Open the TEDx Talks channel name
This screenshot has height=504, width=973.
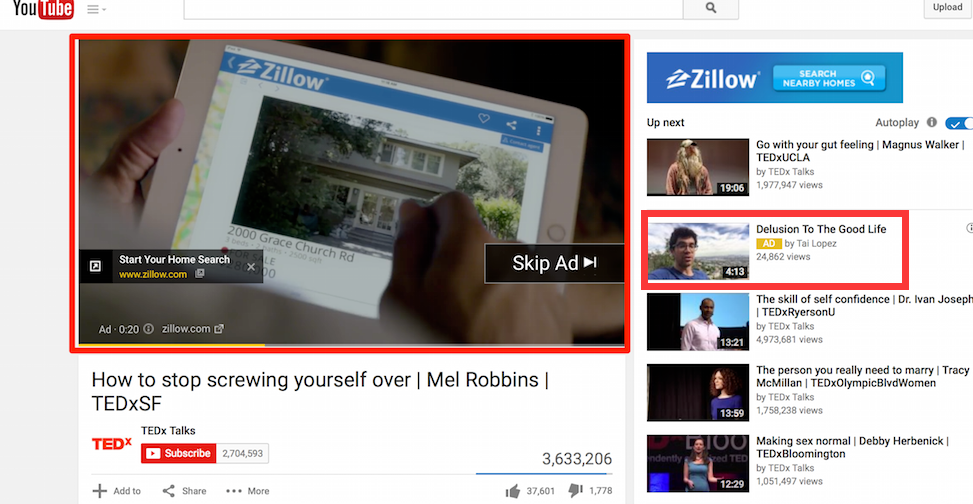[x=168, y=431]
